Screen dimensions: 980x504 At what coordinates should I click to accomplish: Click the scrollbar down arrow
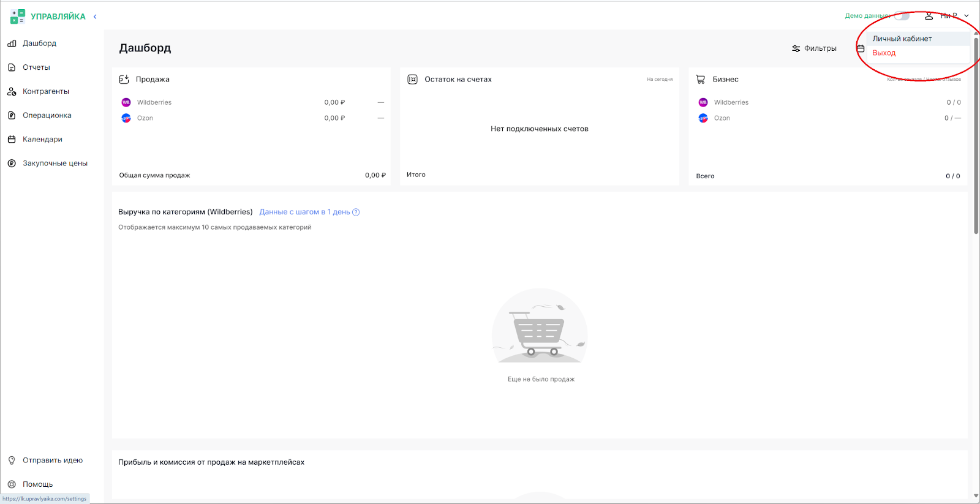coord(976,496)
